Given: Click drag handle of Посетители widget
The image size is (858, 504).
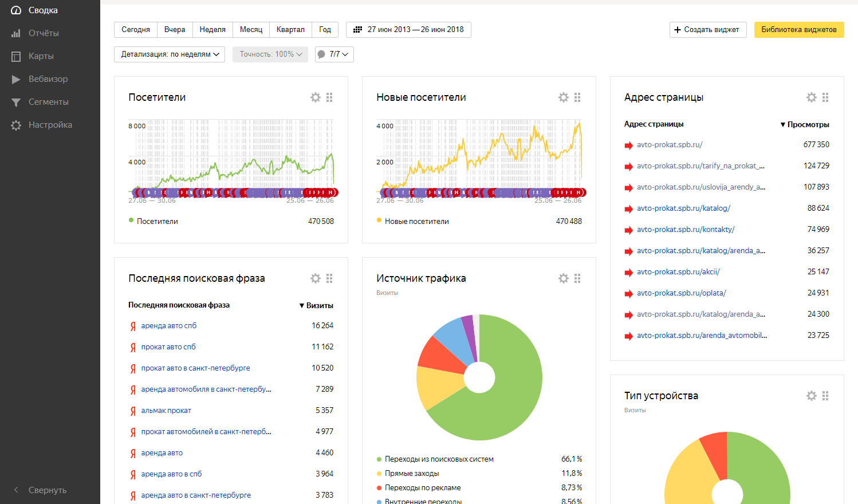Looking at the screenshot, I should [329, 97].
